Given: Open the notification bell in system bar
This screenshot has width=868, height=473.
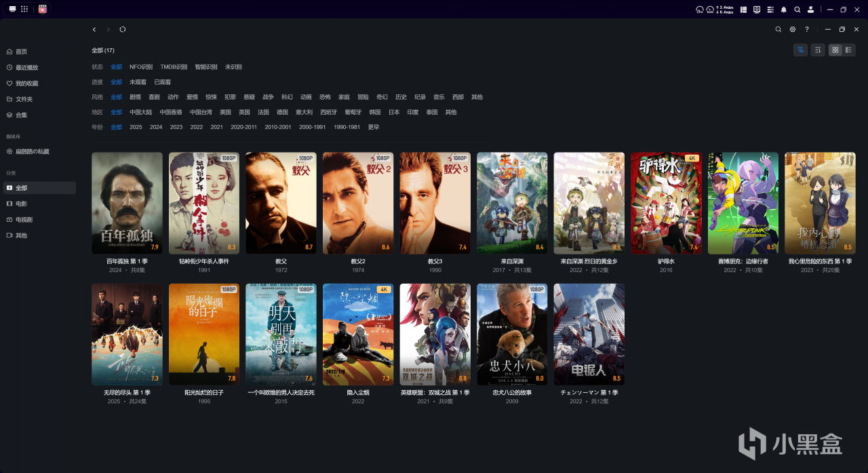Looking at the screenshot, I should [x=784, y=10].
